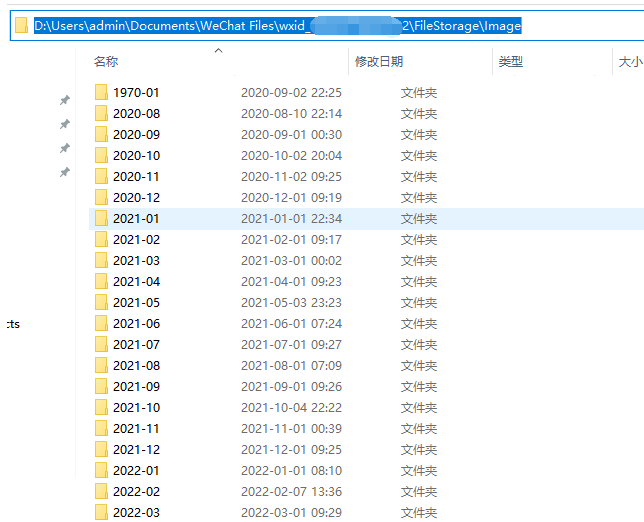The image size is (644, 522).
Task: Click 文件夹 type in the 2022-03 row
Action: 419,512
